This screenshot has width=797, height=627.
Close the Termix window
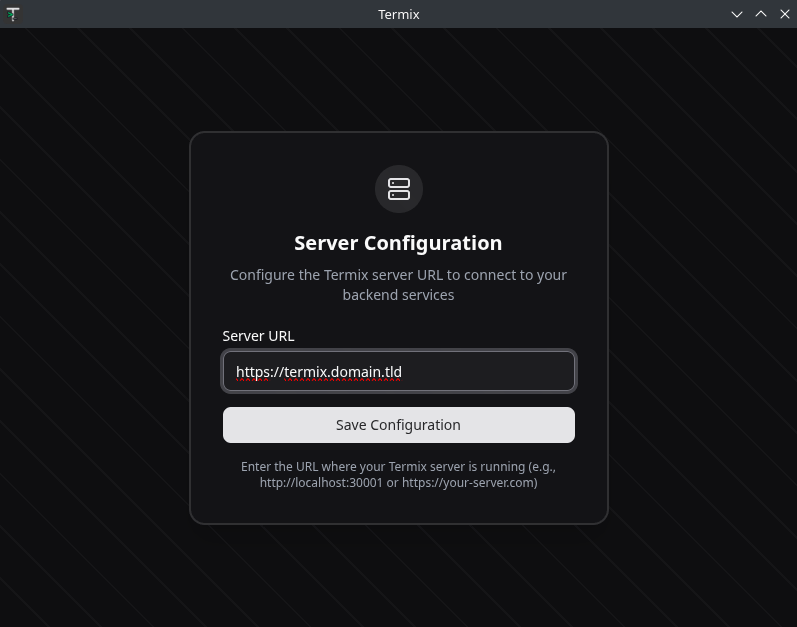click(784, 14)
